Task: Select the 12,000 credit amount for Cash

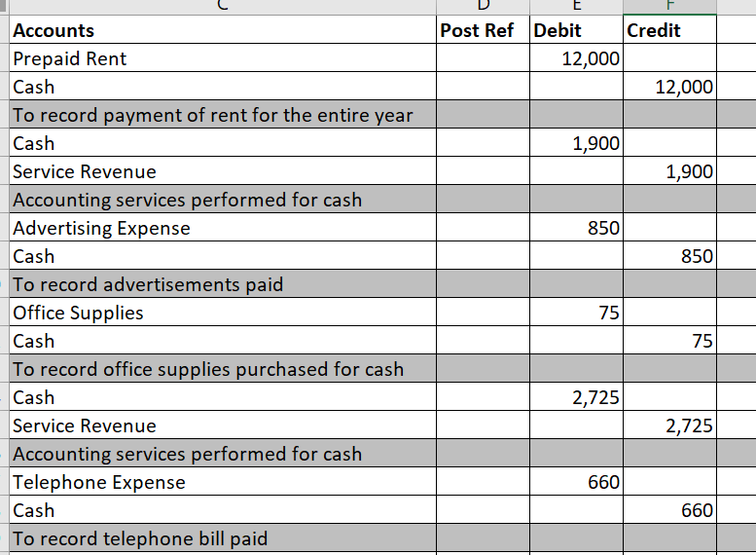Action: pos(669,87)
